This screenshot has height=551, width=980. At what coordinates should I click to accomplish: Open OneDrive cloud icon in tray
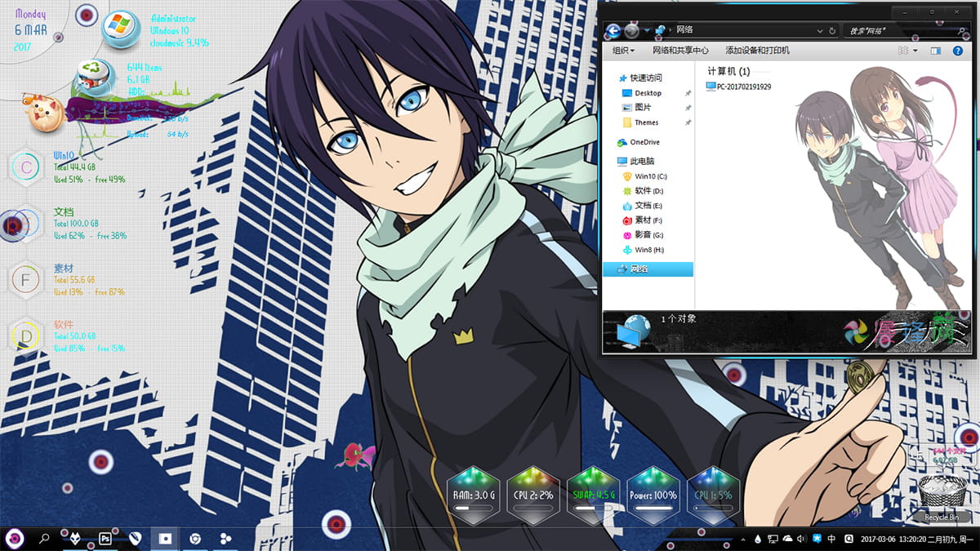787,539
